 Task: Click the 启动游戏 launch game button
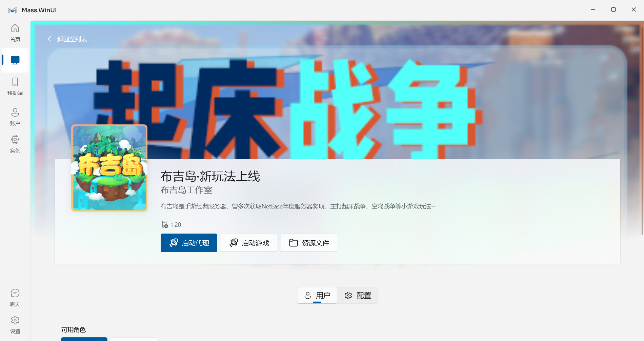click(x=249, y=243)
